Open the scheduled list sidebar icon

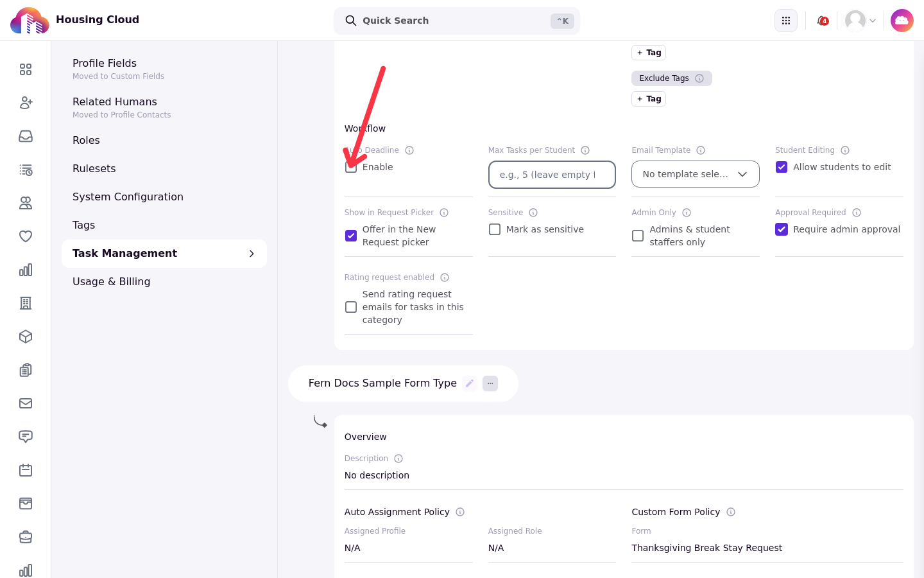26,170
